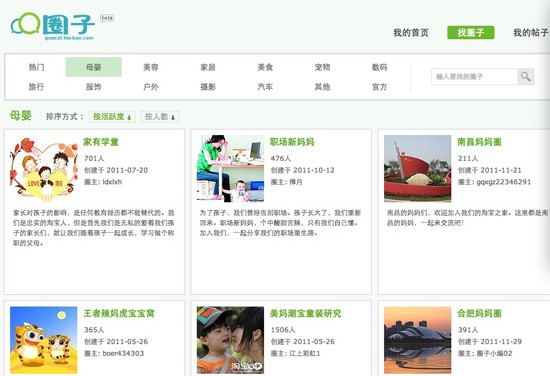Open the 合肥妈妈圈 circle title
The image size is (550, 376).
tap(479, 313)
